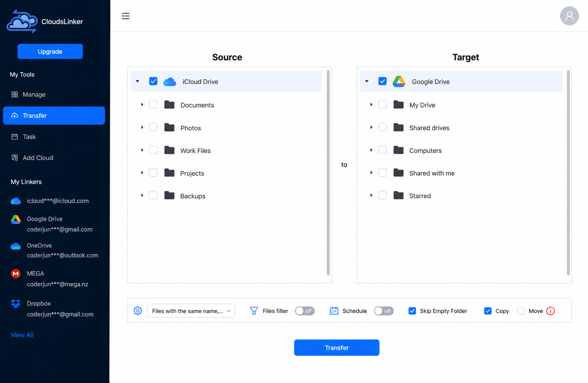Collapse the Google Drive tree
Image resolution: width=588 pixels, height=383 pixels.
[367, 81]
